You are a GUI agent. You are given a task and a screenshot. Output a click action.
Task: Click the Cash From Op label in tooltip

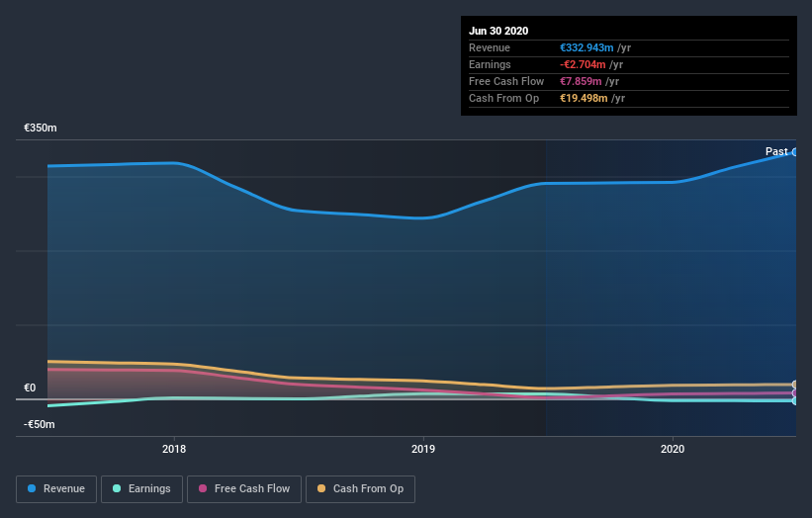point(503,98)
